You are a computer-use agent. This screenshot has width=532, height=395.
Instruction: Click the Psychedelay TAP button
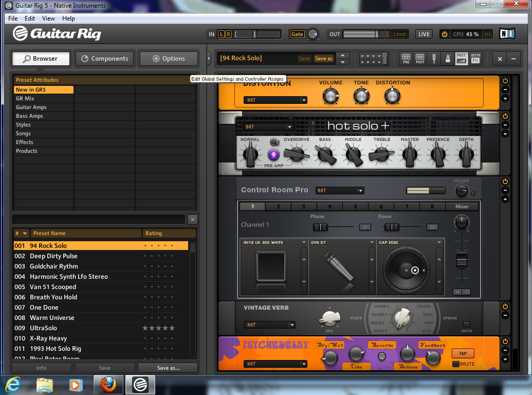463,353
